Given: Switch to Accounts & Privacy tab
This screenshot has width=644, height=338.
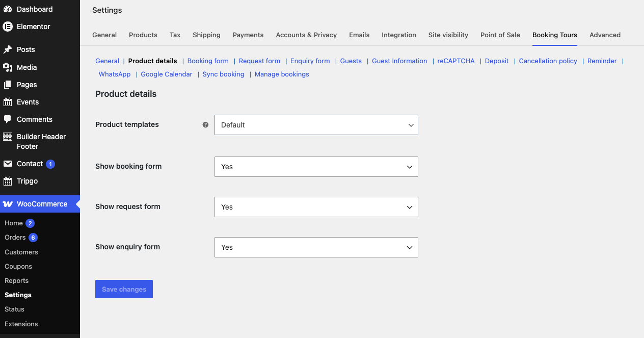Looking at the screenshot, I should pyautogui.click(x=306, y=35).
